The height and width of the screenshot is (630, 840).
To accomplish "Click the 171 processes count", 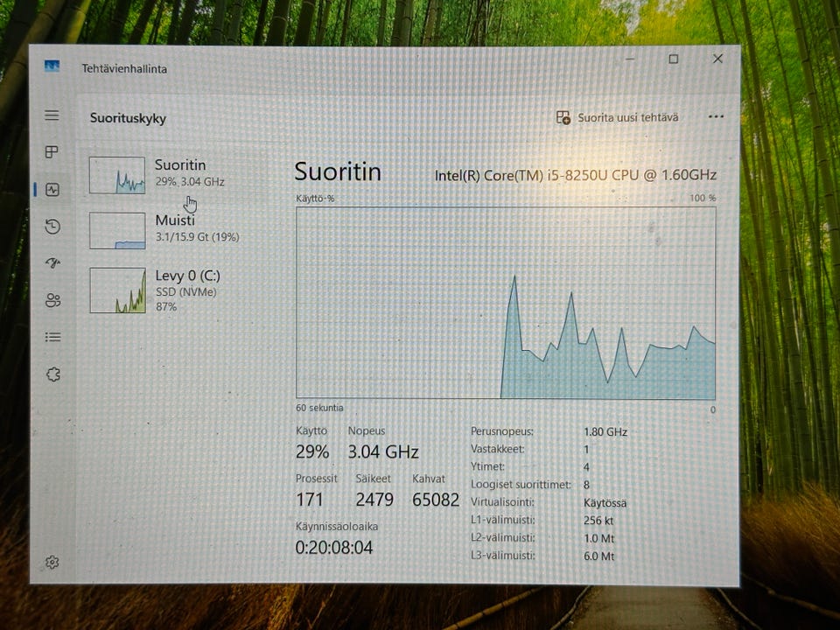I will (x=310, y=500).
